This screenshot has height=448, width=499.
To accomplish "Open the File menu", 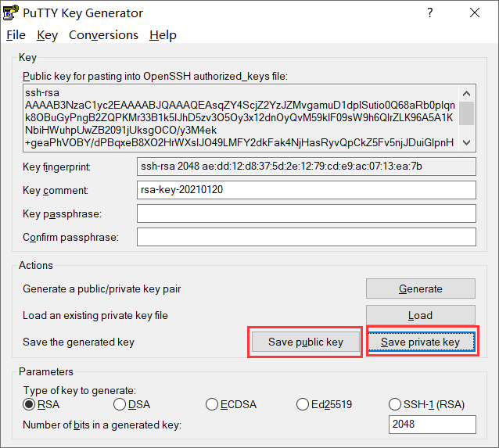I will click(x=16, y=35).
